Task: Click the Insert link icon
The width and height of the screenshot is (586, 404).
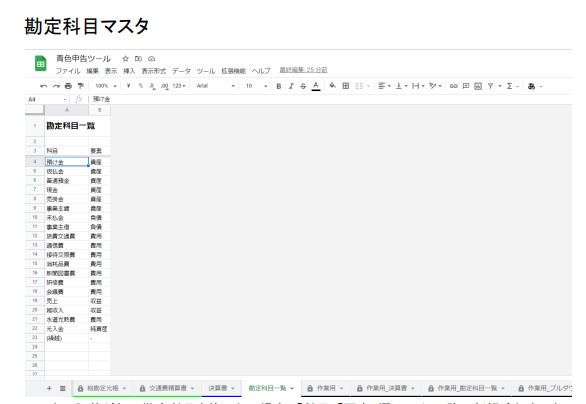Action: [x=453, y=86]
